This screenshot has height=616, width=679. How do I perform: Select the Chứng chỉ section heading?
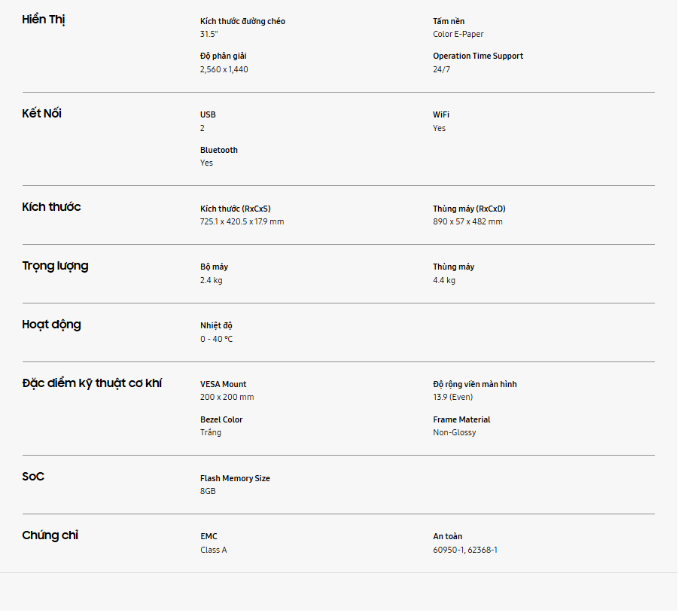point(50,535)
